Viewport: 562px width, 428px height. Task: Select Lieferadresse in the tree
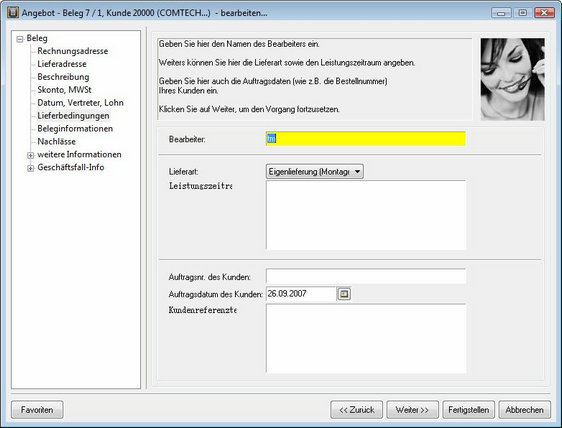pyautogui.click(x=62, y=64)
